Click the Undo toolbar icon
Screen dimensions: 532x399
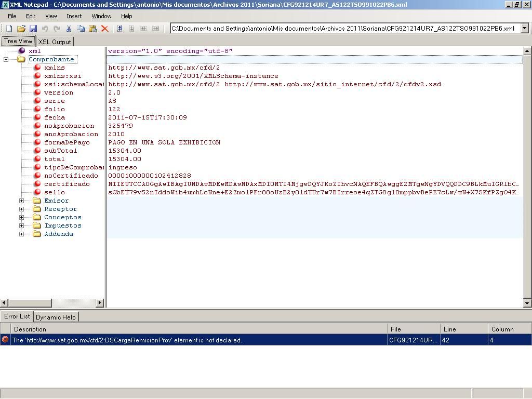coord(45,29)
